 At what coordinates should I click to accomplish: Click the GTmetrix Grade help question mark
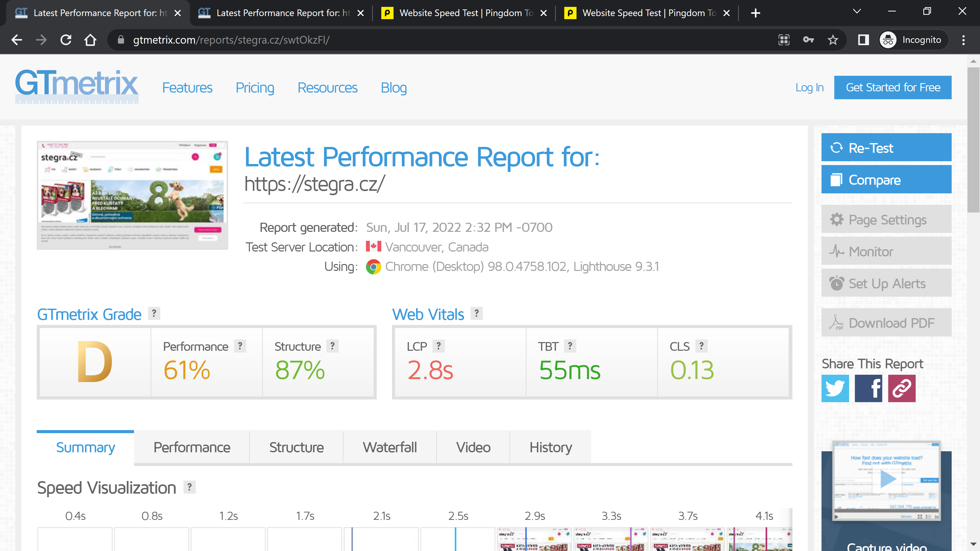pyautogui.click(x=154, y=313)
